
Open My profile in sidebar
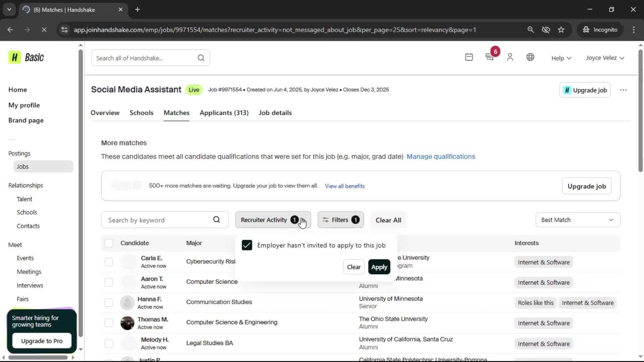pos(24,105)
